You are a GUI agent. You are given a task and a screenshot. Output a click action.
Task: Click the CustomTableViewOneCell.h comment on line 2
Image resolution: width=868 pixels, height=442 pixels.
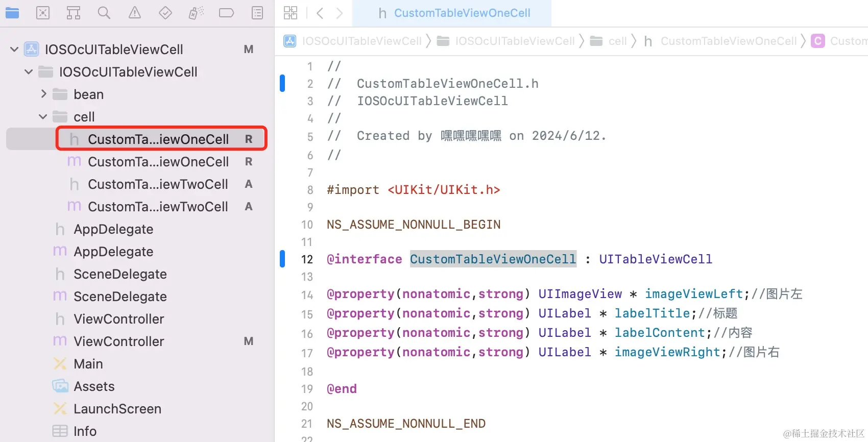coord(448,84)
